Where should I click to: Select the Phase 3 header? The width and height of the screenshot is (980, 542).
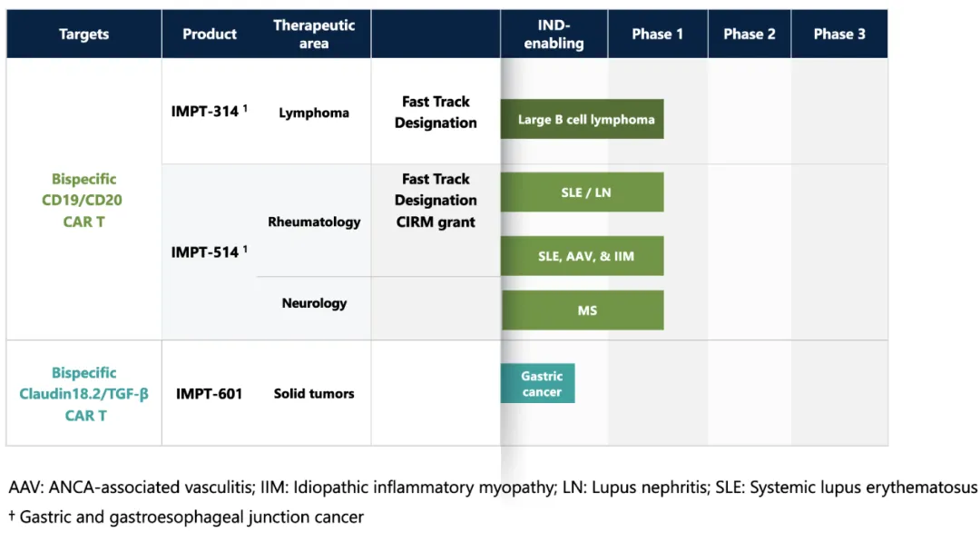[839, 34]
